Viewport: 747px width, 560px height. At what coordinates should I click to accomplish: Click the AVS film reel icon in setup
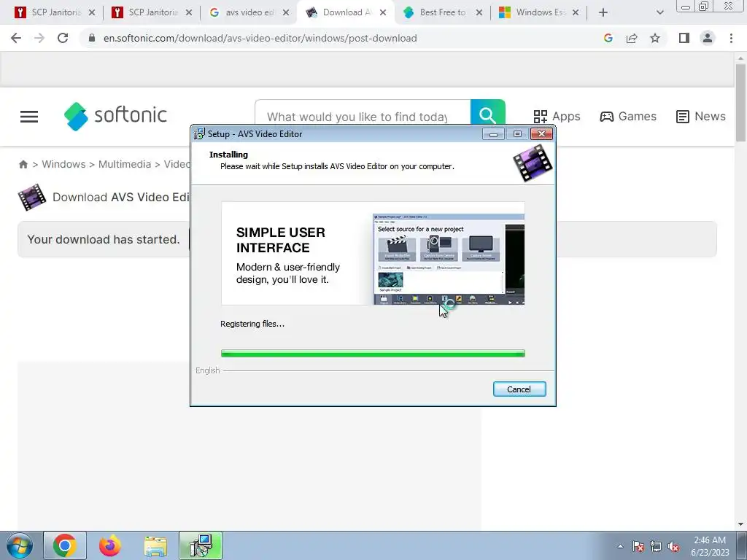[x=533, y=163]
